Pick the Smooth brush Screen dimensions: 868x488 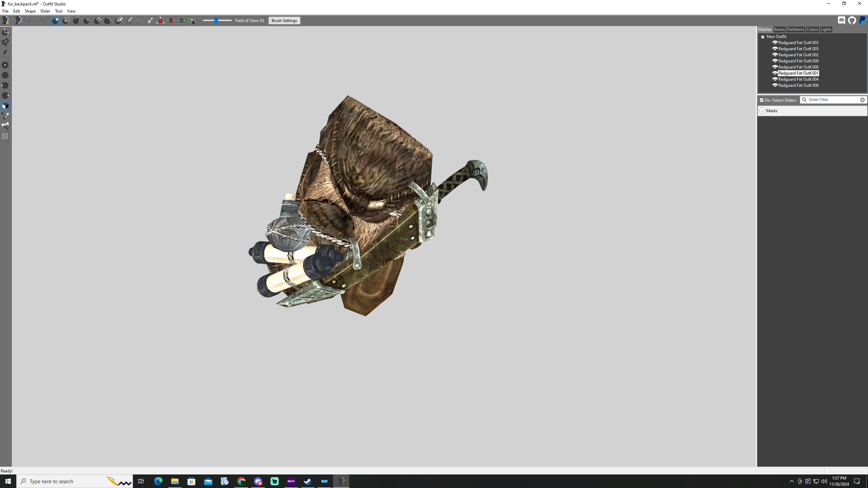[107, 20]
